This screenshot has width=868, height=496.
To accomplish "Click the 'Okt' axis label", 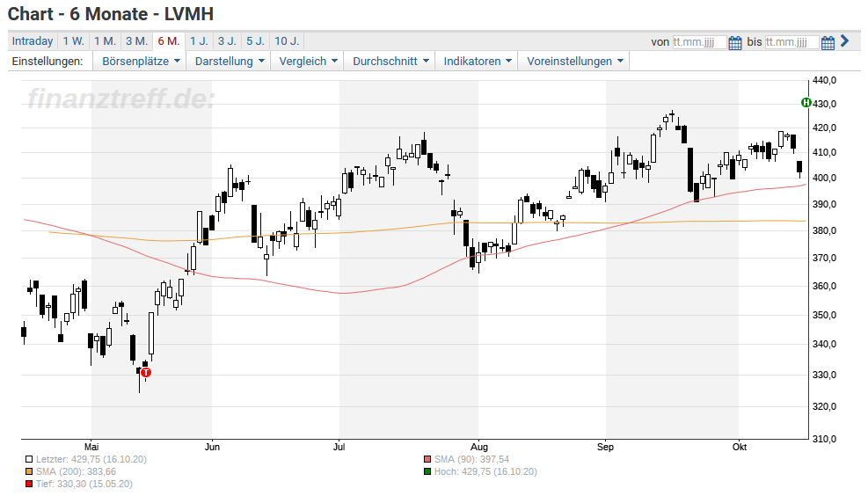I will (x=740, y=447).
